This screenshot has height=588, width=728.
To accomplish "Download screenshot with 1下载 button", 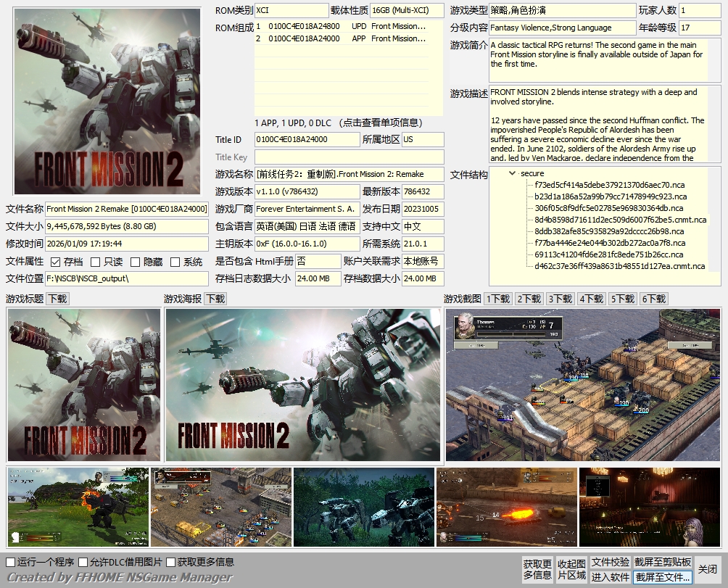I will click(x=497, y=299).
